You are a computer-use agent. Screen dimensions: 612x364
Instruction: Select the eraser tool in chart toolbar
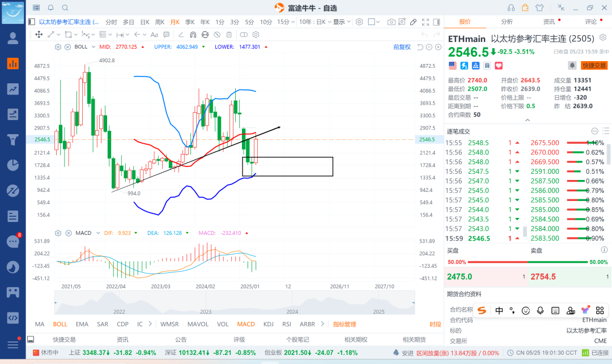413,22
